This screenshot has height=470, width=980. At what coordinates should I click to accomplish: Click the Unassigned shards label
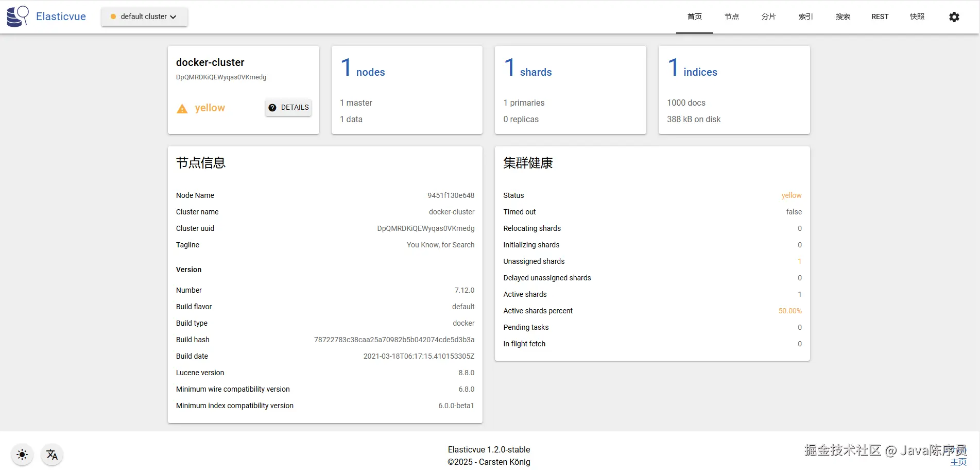(534, 261)
